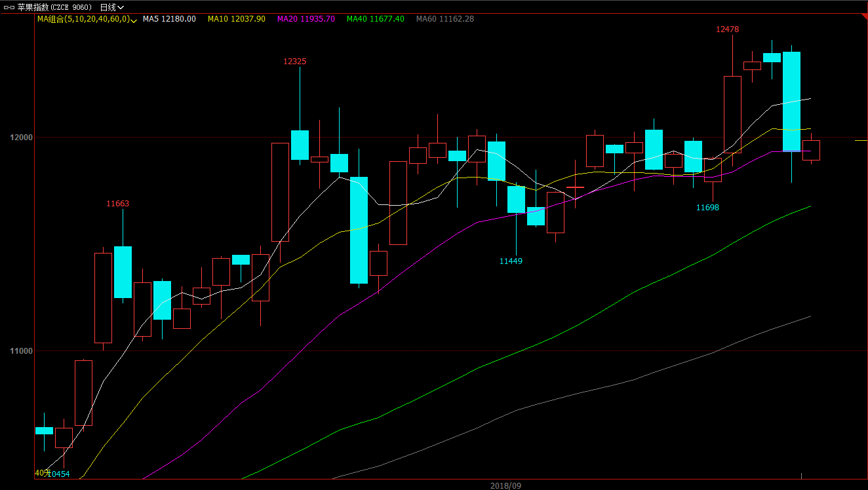
Task: Select the MA5 12180.00 label
Action: (x=169, y=19)
